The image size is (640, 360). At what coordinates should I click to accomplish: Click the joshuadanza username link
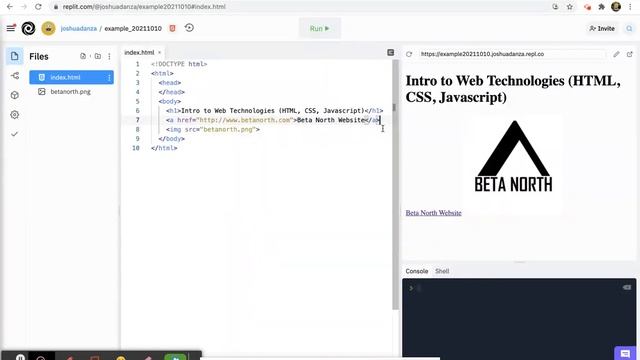[79, 28]
